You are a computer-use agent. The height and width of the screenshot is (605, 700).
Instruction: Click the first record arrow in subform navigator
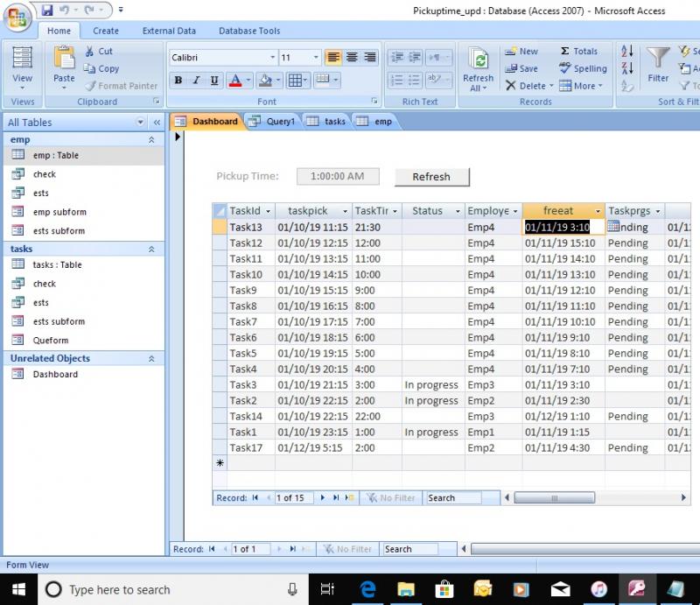255,498
